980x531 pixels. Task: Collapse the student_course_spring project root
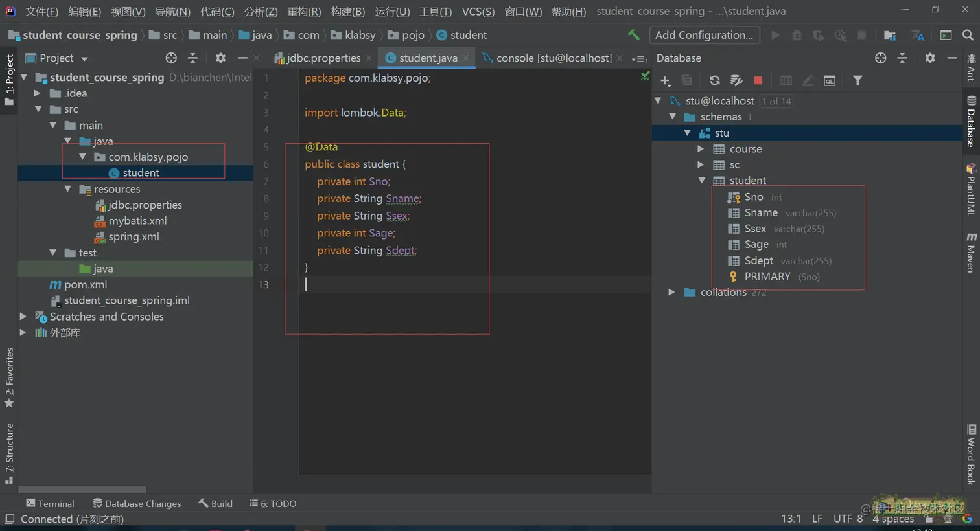pyautogui.click(x=24, y=77)
